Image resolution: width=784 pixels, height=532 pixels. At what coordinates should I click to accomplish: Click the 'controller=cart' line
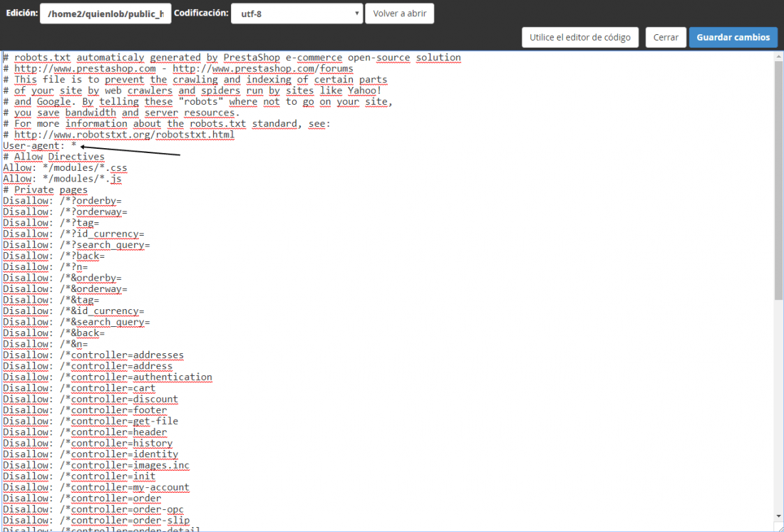[80, 388]
